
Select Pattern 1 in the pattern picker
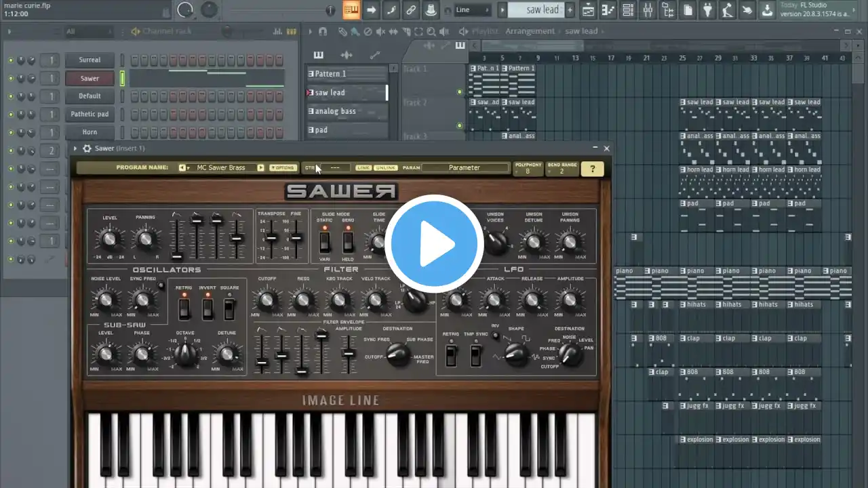pyautogui.click(x=347, y=74)
